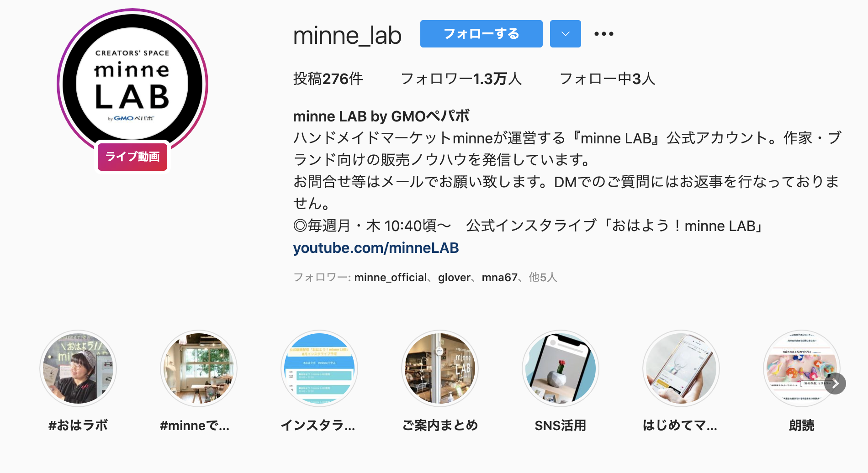Visit youtube.com/minneLAB link
Viewport: 868px width, 473px height.
click(376, 248)
